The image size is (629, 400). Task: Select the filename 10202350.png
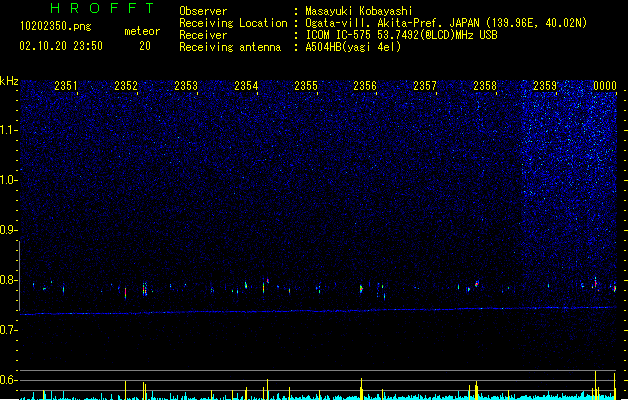[x=56, y=26]
